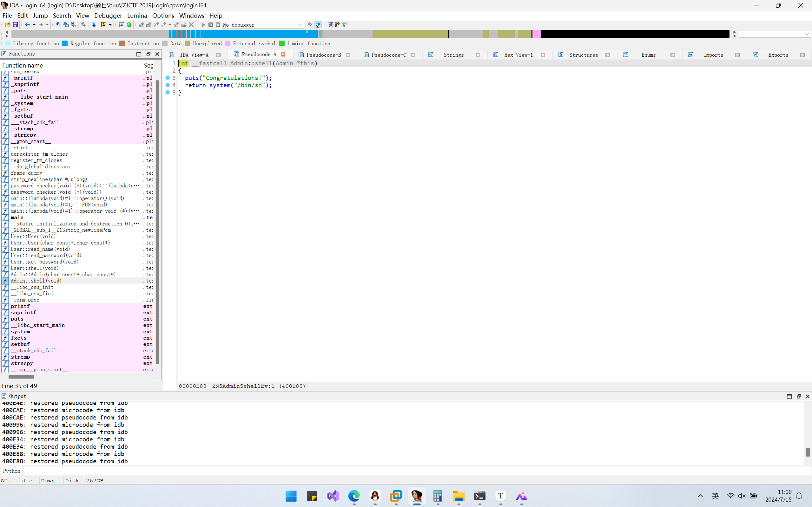Open Microsoft Edge from the taskbar
This screenshot has height=507, width=812.
tap(354, 496)
